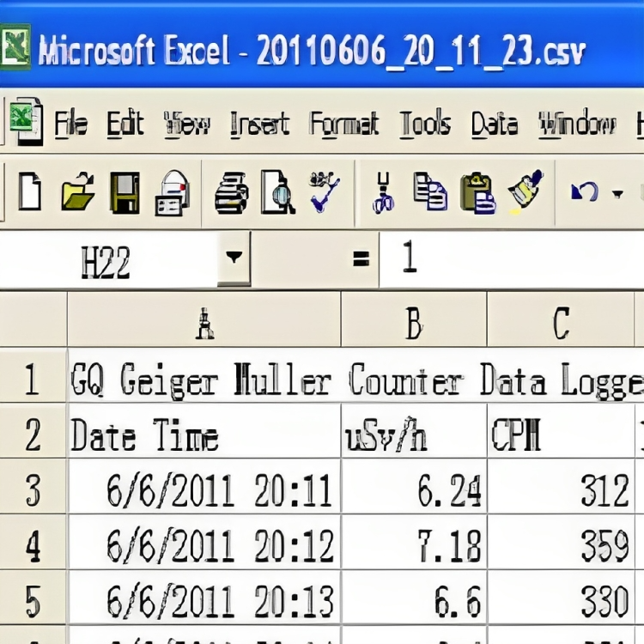Click cell '6/6/2011 20:12'
Viewport: 644px width, 644px height.
point(204,542)
